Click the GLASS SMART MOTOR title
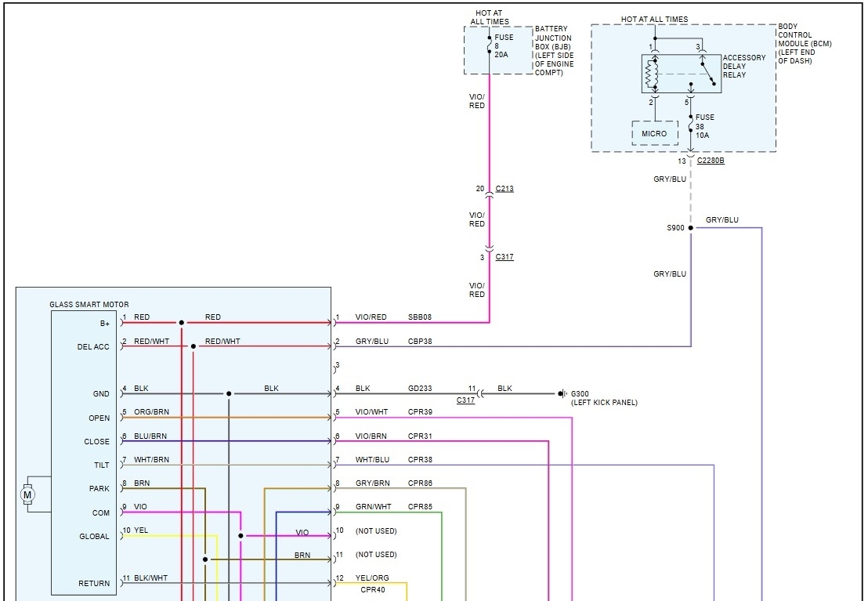Screen dimensions: 868x601 (x=89, y=305)
